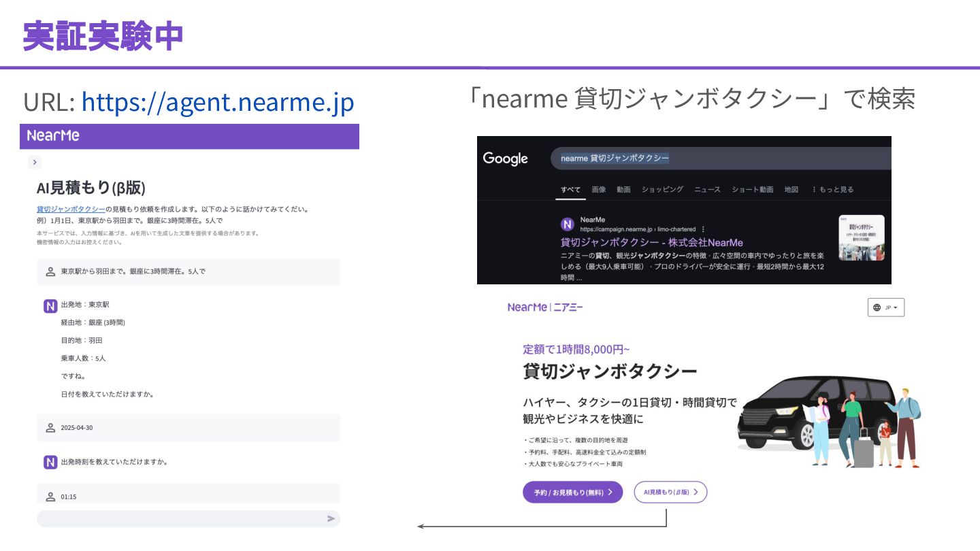Click NearMe | ニアミー logo on landing page
Viewport: 980px width, 551px height.
point(545,307)
